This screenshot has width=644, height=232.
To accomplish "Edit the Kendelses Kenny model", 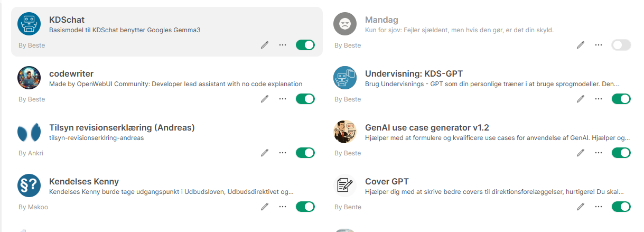I will click(265, 207).
